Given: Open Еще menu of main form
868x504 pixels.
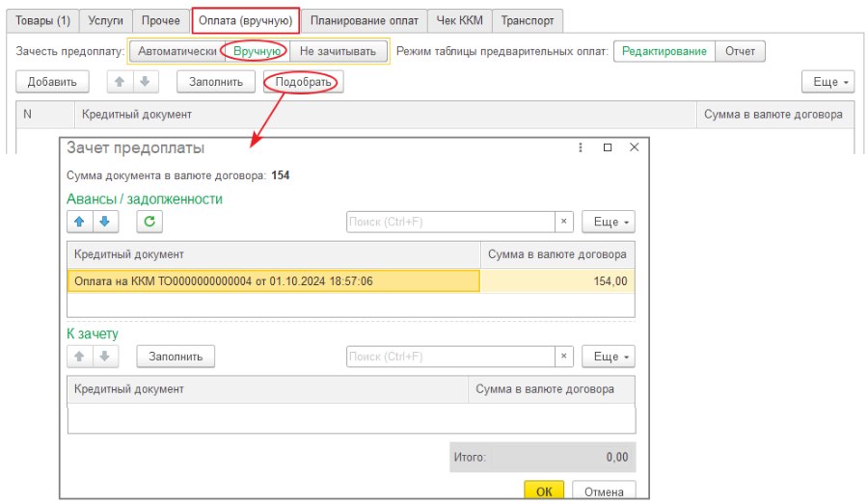Looking at the screenshot, I should click(x=828, y=82).
